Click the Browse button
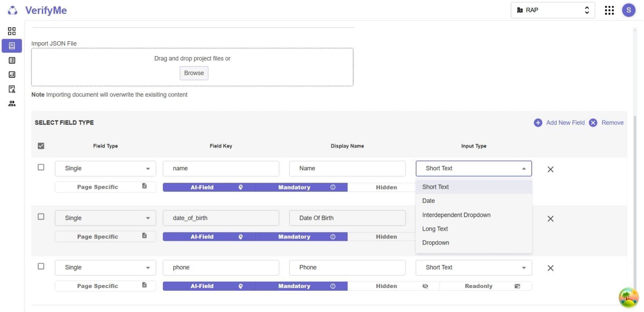Image resolution: width=644 pixels, height=312 pixels. [x=194, y=73]
